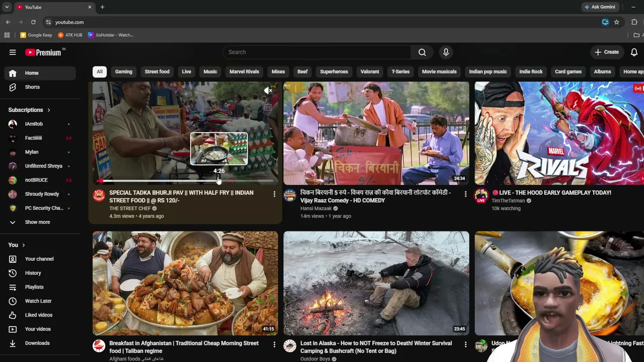This screenshot has width=644, height=362.
Task: Open options menu for Chicken Biryani comedy video
Action: click(x=465, y=194)
